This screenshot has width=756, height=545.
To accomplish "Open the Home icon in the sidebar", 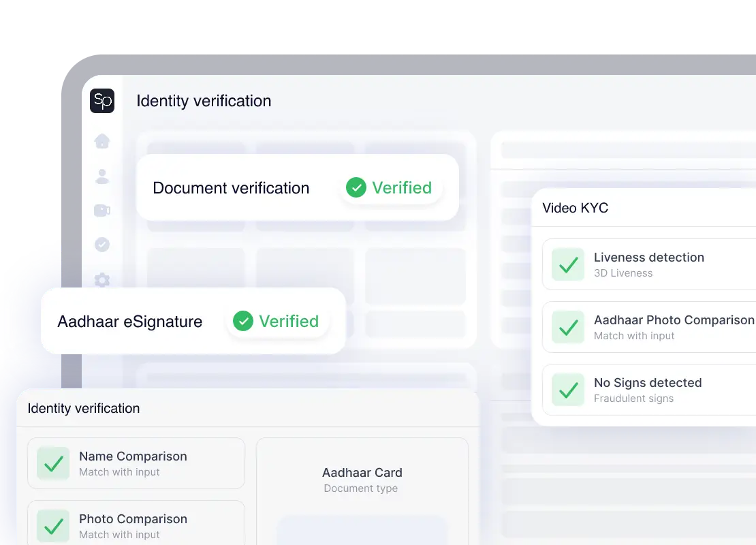I will click(x=102, y=141).
